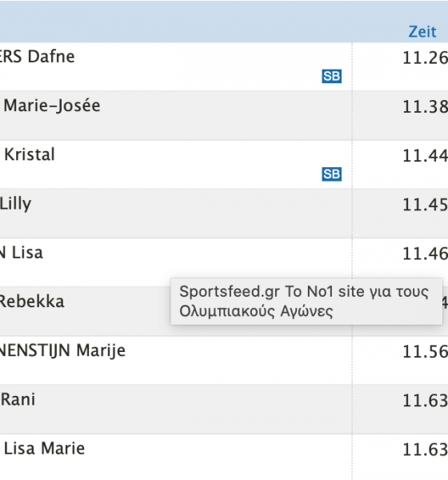448x480 pixels.
Task: Click the Rani athlete name
Action: tap(18, 399)
